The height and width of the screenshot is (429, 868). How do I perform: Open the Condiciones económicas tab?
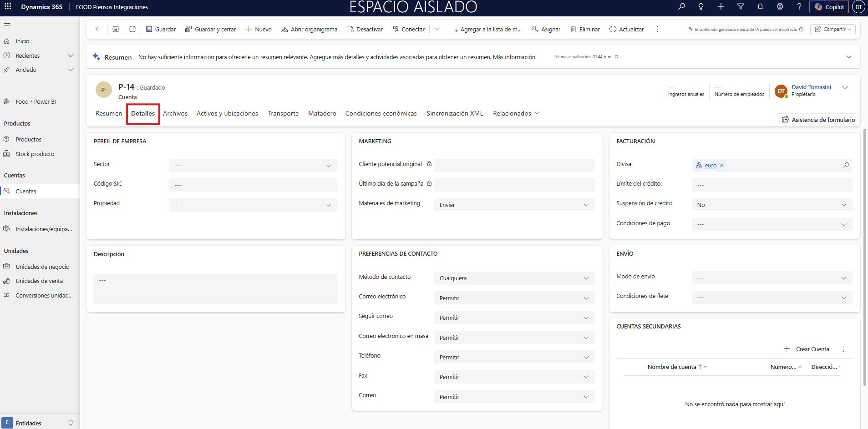coord(381,113)
